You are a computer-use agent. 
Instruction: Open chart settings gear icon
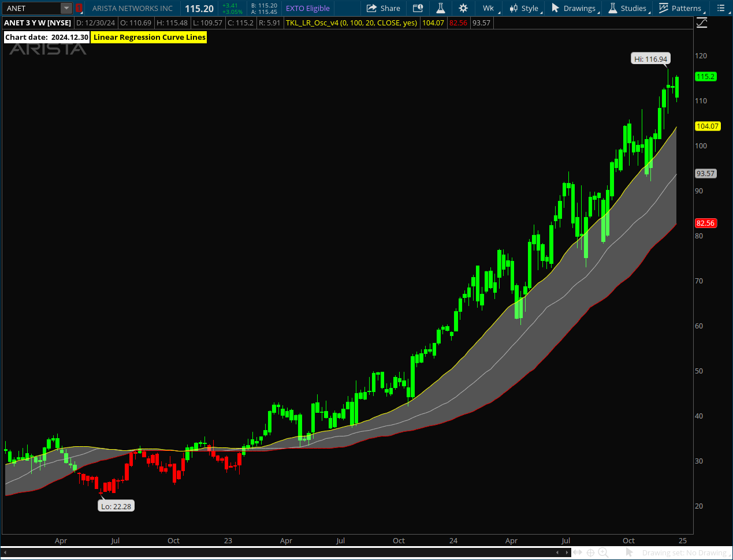point(463,8)
